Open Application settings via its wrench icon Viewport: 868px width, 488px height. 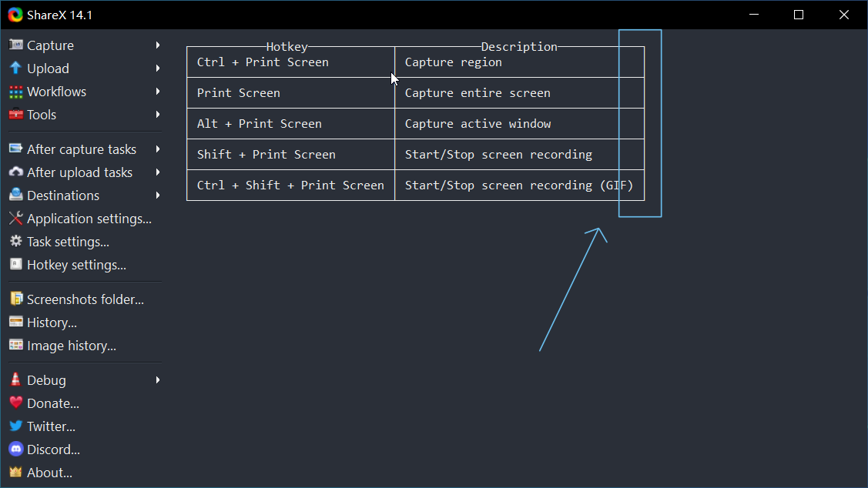pyautogui.click(x=15, y=218)
